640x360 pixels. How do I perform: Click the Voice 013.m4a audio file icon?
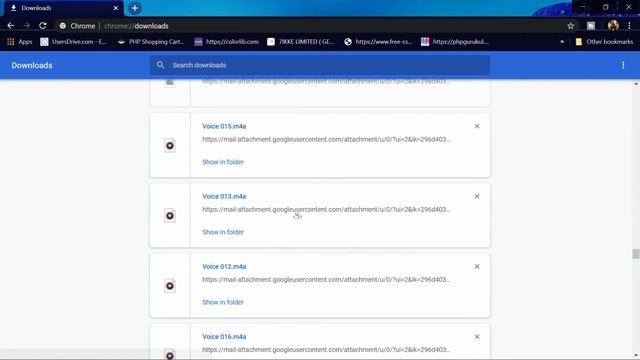point(170,216)
